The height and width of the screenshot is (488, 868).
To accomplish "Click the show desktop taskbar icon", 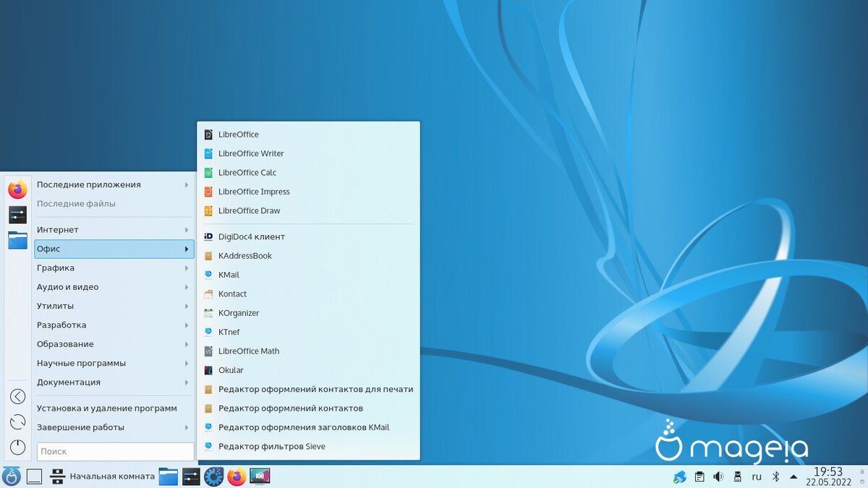I will (x=34, y=476).
